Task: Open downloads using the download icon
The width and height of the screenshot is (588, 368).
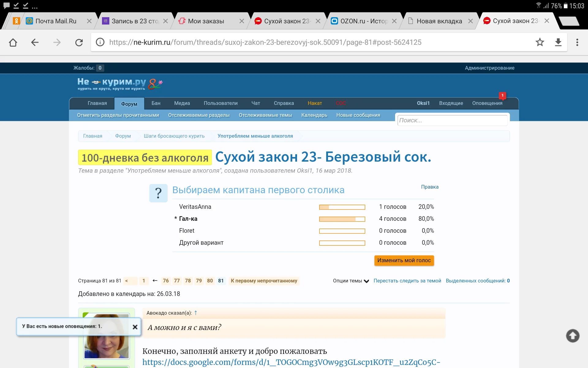Action: (559, 42)
